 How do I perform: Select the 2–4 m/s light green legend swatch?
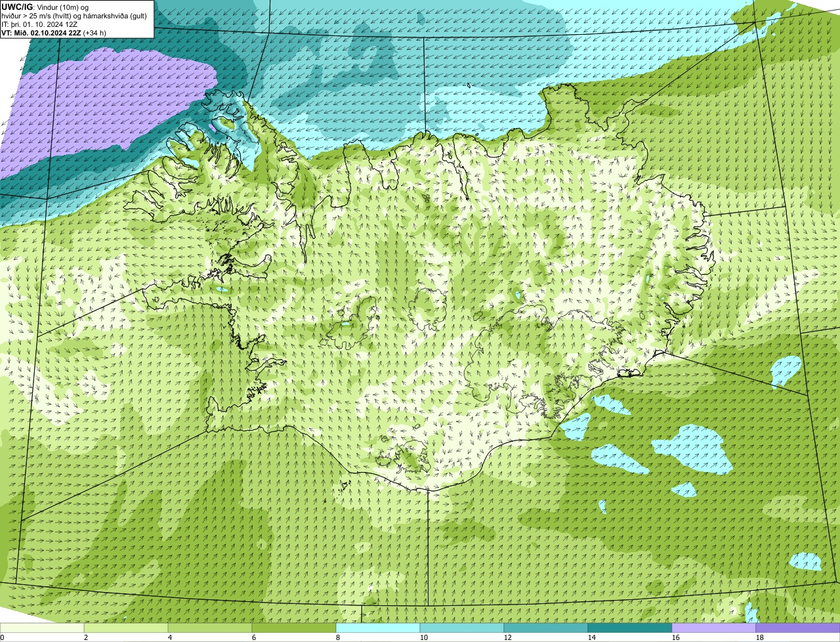126,628
